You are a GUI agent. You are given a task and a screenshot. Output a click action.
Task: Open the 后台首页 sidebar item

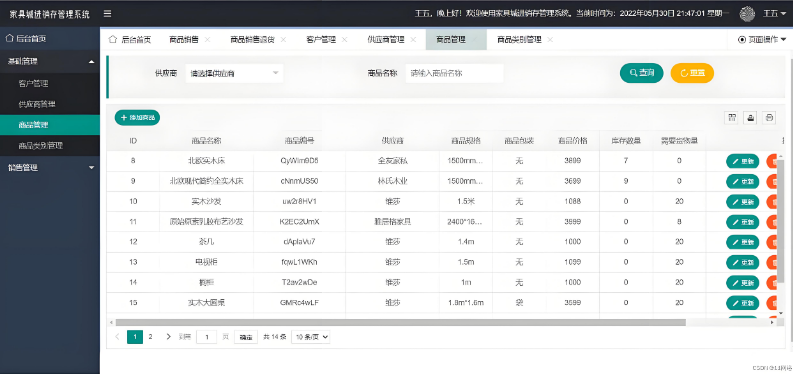(x=50, y=38)
